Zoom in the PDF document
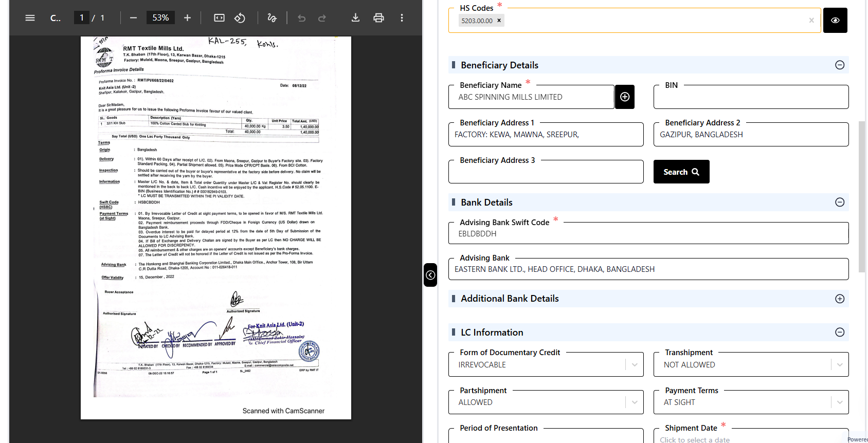The image size is (868, 443). pyautogui.click(x=187, y=18)
